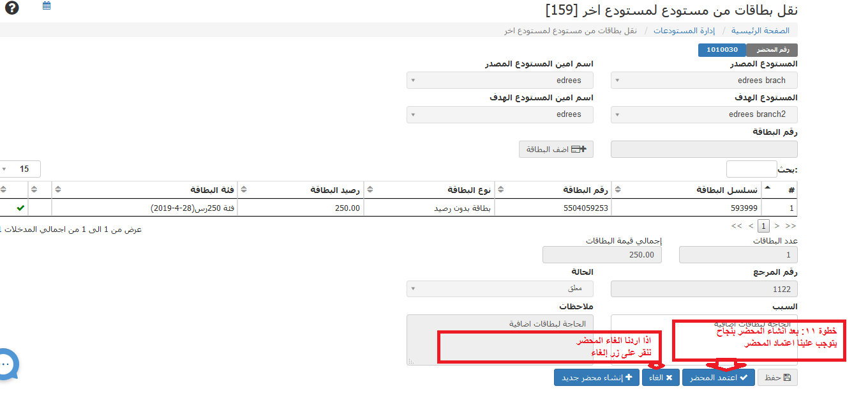Open اسم امين المستودع الهدف dropdown

tap(500, 114)
